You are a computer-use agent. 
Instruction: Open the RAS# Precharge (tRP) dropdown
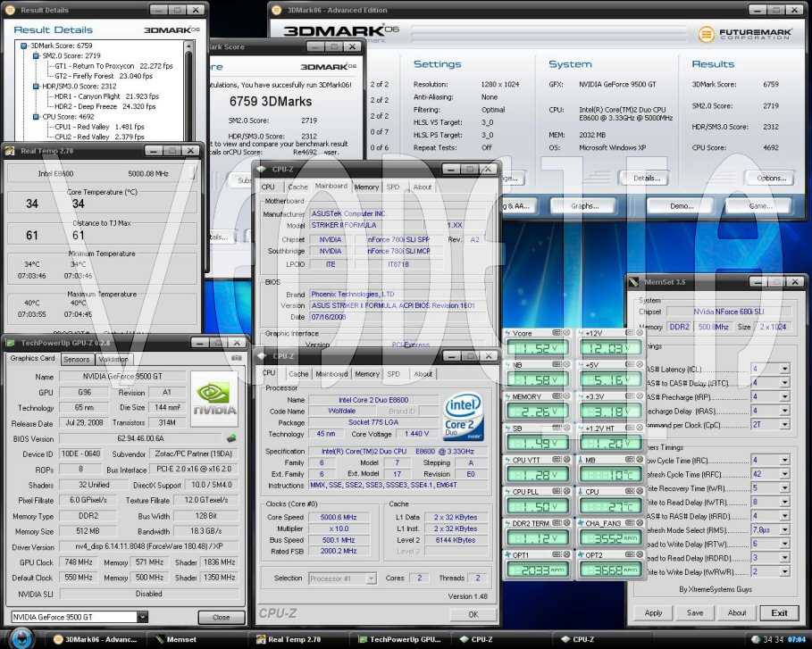(x=785, y=397)
